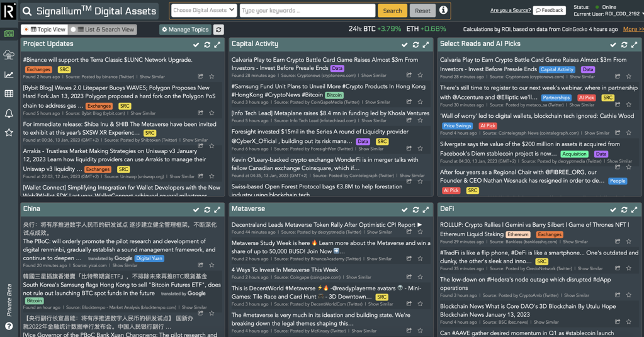Click the refresh icon beside Manage Topics

[x=218, y=30]
